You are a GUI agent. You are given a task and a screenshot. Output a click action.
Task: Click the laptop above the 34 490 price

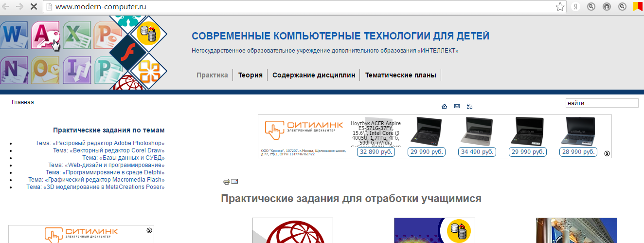(x=477, y=131)
